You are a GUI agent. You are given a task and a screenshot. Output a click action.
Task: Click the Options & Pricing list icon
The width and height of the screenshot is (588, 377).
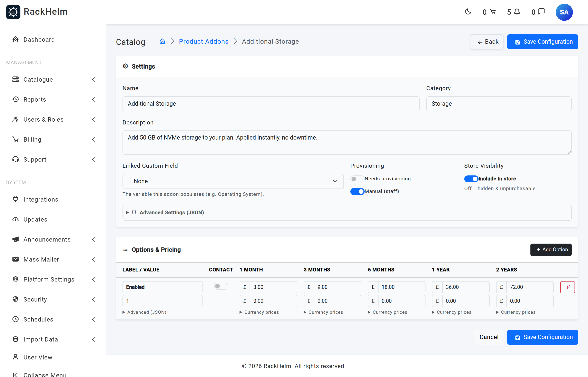pyautogui.click(x=125, y=249)
